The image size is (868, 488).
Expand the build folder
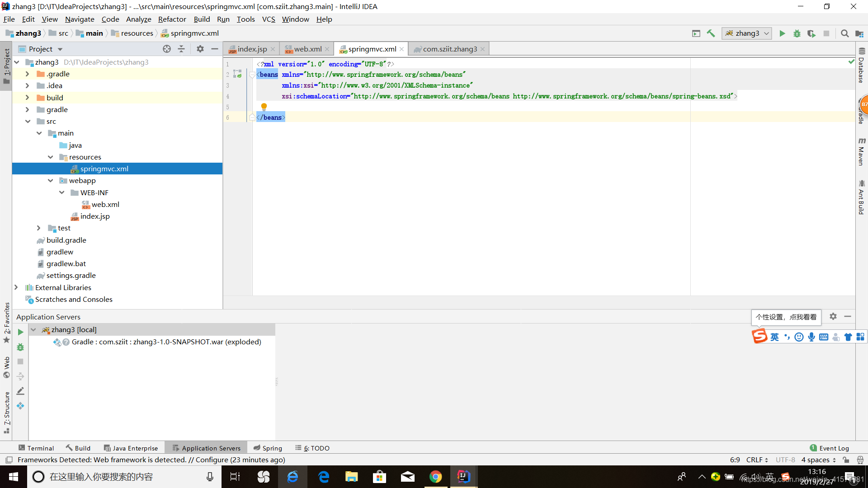click(27, 98)
